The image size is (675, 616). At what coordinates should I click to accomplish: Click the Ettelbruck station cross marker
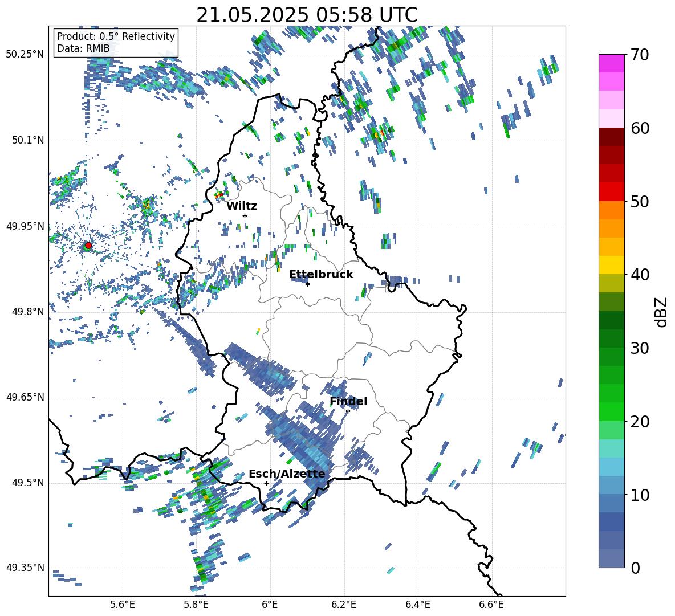(307, 284)
